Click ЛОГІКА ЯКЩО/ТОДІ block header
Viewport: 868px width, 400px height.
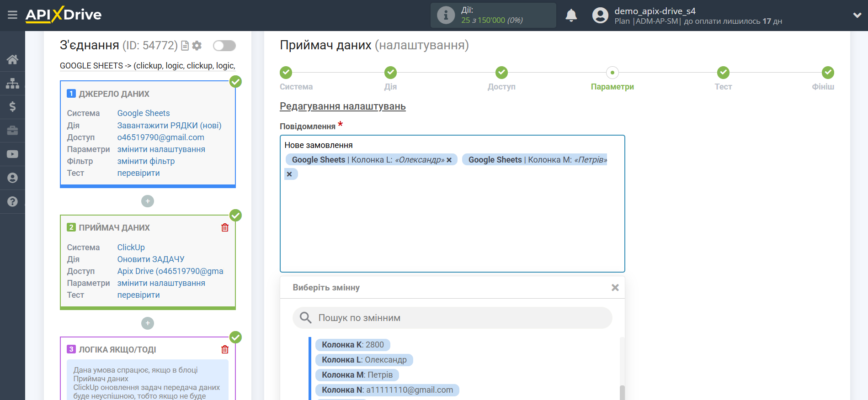click(117, 349)
